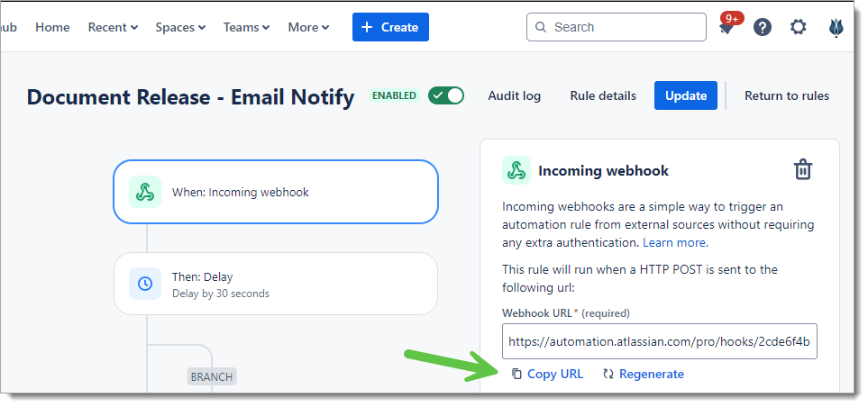
Task: Open the help question mark icon
Action: (x=763, y=27)
